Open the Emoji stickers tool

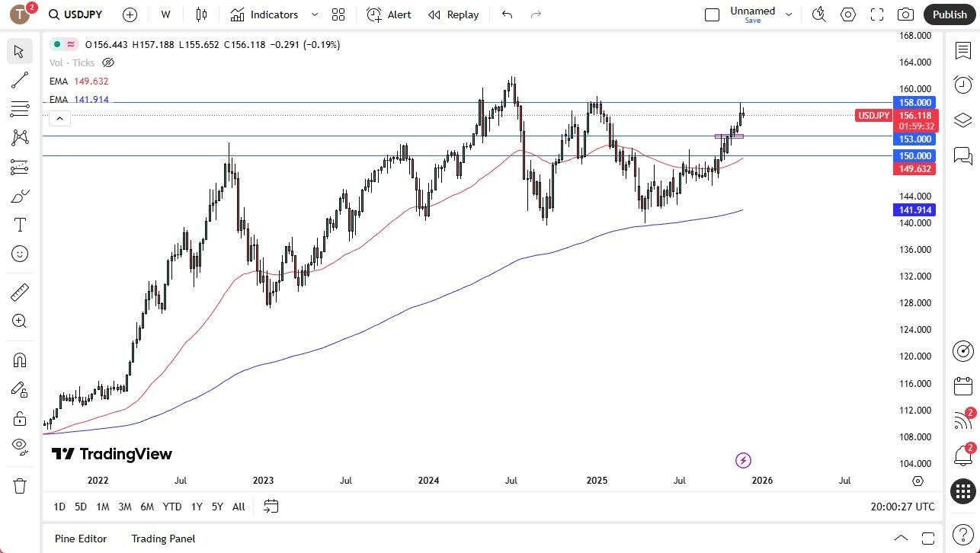[19, 254]
